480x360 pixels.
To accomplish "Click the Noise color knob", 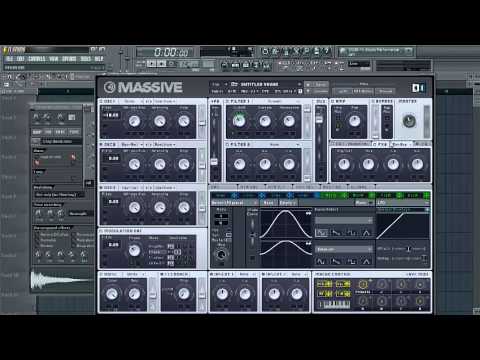I will click(x=112, y=294).
